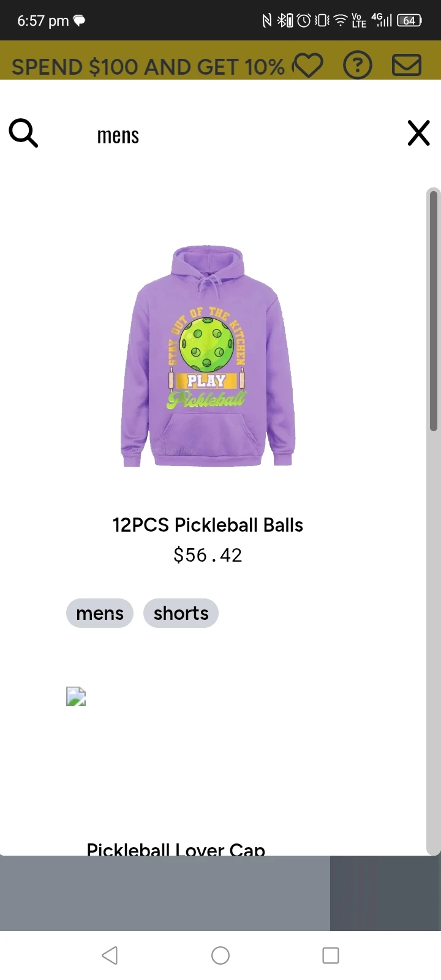441x980 pixels.
Task: Close the search overlay with X
Action: tap(419, 133)
